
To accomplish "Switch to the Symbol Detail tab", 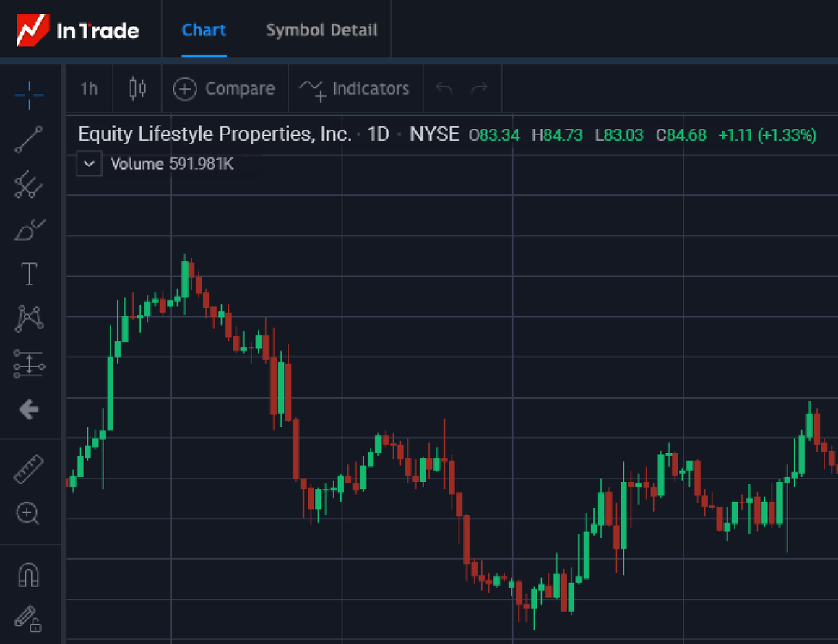I will point(321,30).
